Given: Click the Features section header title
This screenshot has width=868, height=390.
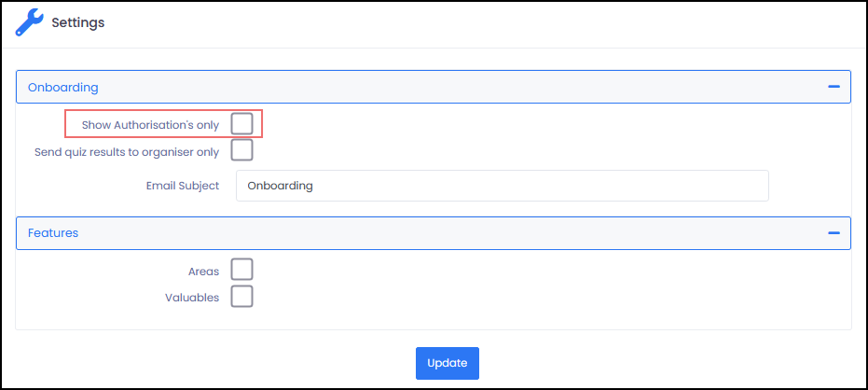Looking at the screenshot, I should [53, 233].
